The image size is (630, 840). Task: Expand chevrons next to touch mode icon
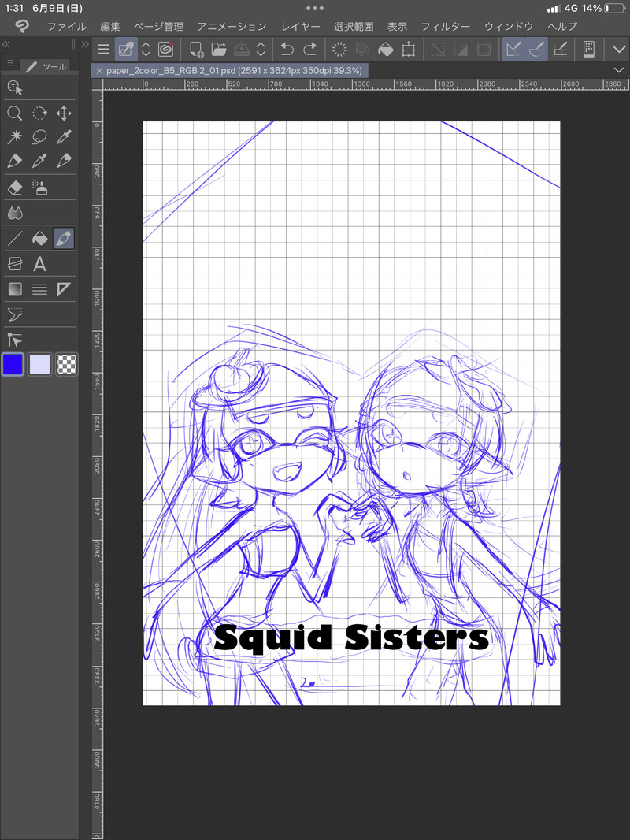point(146,50)
